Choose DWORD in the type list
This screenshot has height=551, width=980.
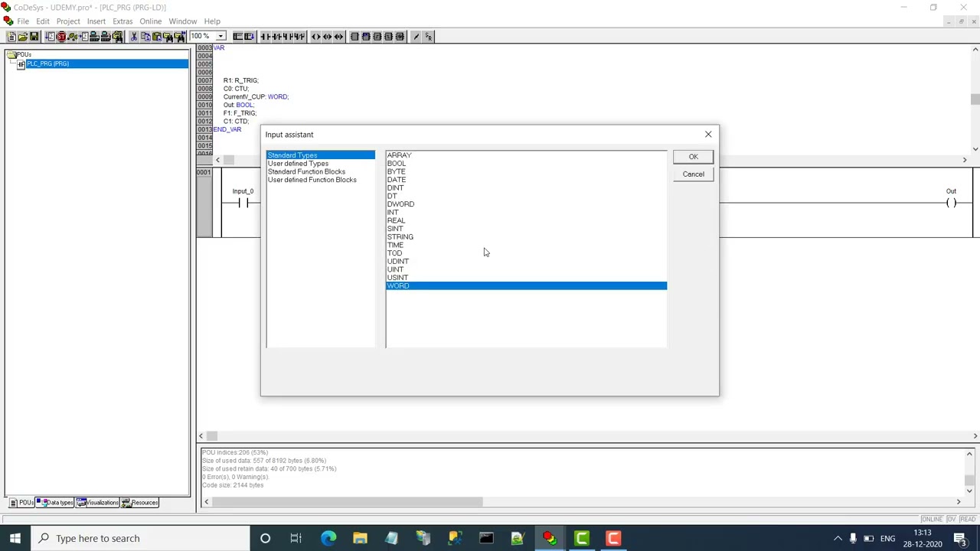[400, 204]
